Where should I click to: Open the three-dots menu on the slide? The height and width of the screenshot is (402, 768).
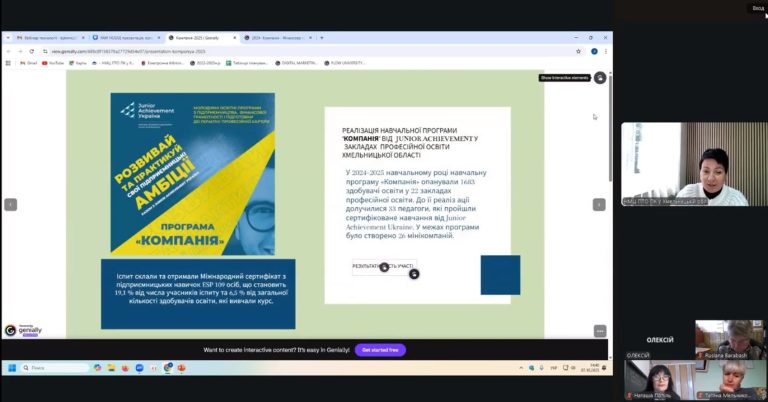point(600,331)
